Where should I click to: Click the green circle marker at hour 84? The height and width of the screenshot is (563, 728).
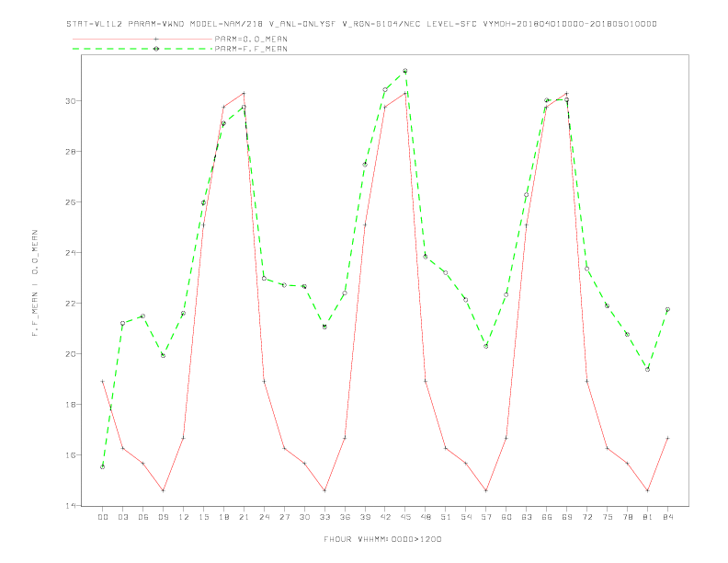(667, 309)
